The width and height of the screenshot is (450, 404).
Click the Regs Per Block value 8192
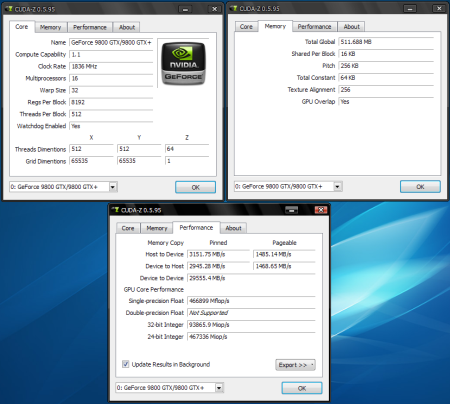(111, 102)
